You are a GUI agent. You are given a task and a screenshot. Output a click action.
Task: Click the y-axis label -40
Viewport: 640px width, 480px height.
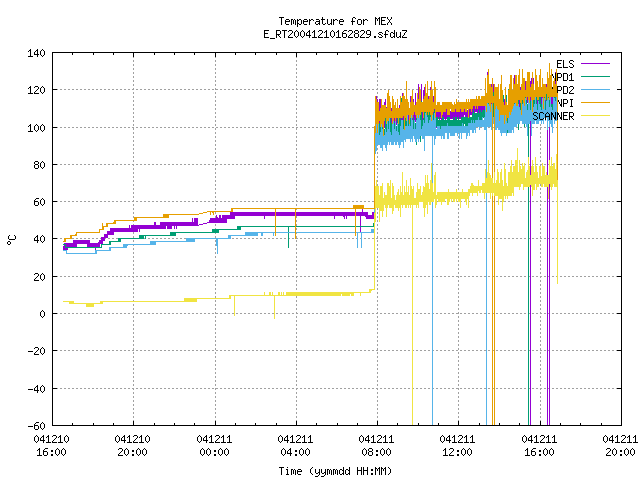(x=36, y=389)
